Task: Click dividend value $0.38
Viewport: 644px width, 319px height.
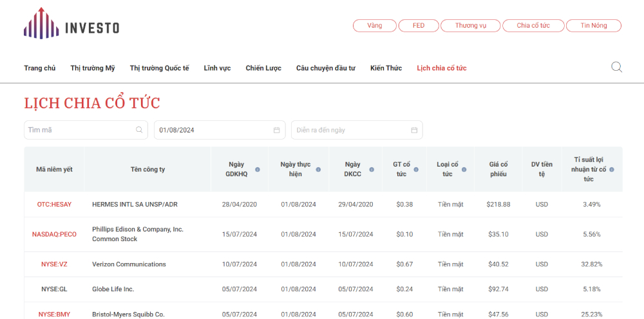Action: (x=404, y=204)
